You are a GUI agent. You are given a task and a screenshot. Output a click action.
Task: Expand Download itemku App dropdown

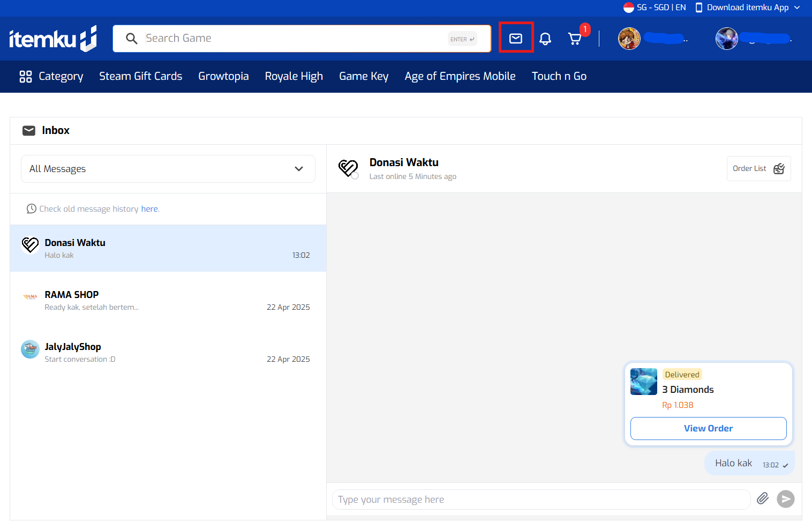(x=747, y=8)
